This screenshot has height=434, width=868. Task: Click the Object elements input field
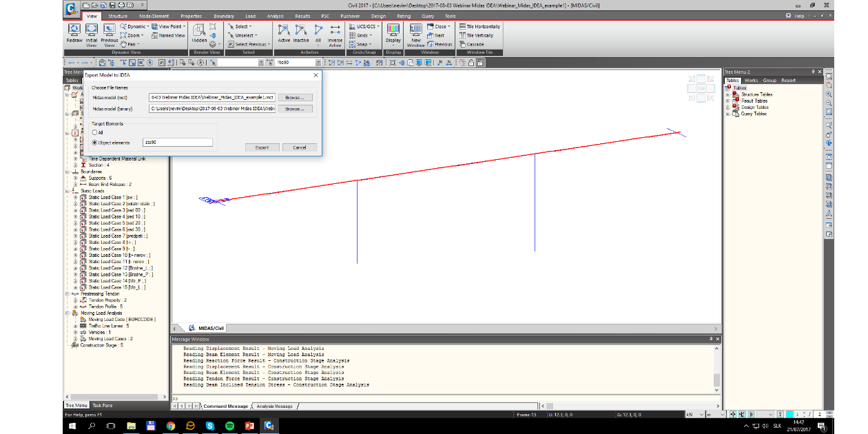click(176, 142)
